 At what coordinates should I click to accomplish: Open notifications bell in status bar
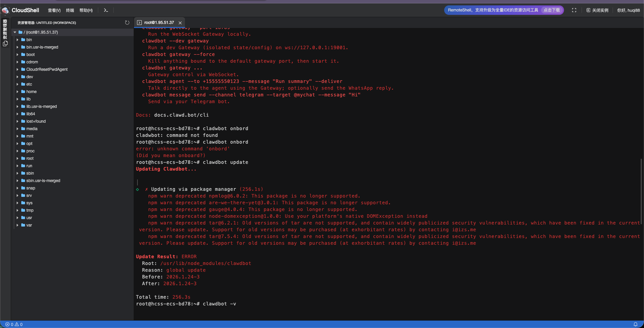pos(636,324)
